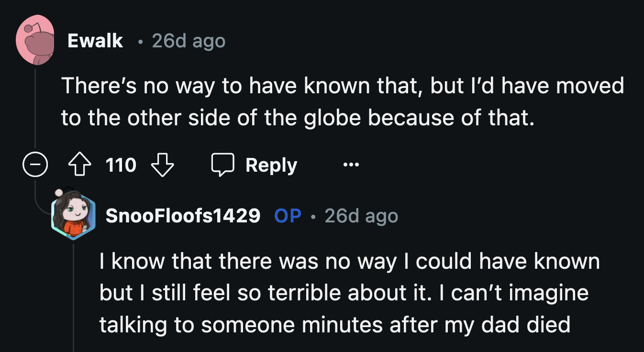Open the ellipsis options menu on Ewalk's comment
Viewport: 644px width, 352px height.
pyautogui.click(x=351, y=165)
